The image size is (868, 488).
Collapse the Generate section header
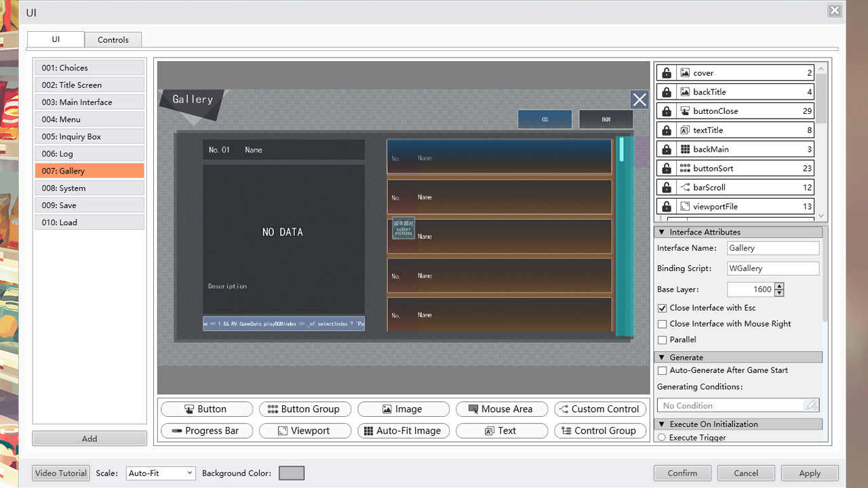coord(662,357)
